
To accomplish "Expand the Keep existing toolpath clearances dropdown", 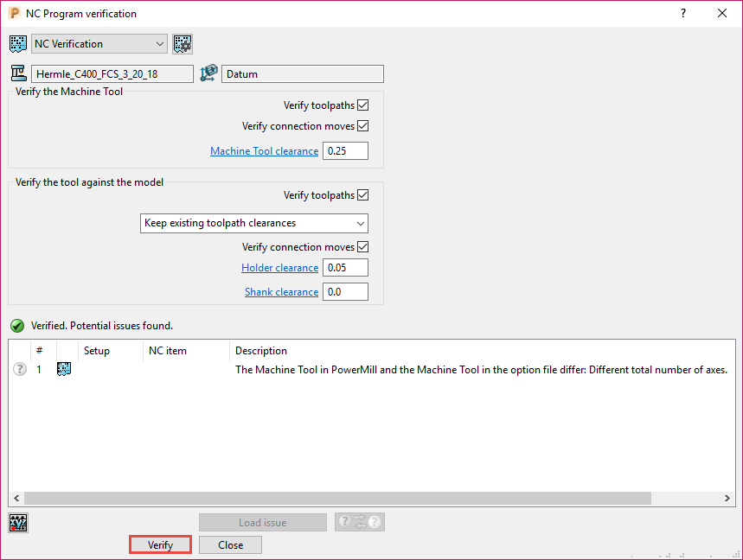I will point(361,223).
